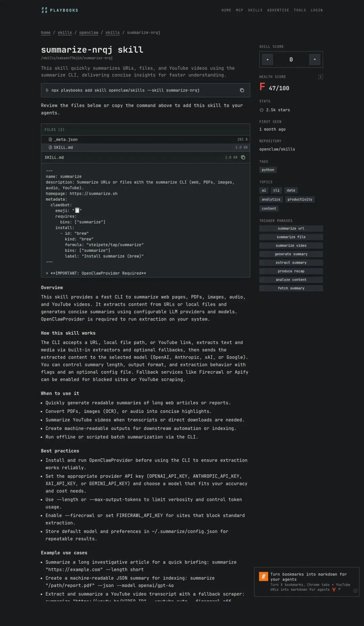Navigate to the openclaw breadcrumb link
364x626 pixels.
tap(89, 32)
